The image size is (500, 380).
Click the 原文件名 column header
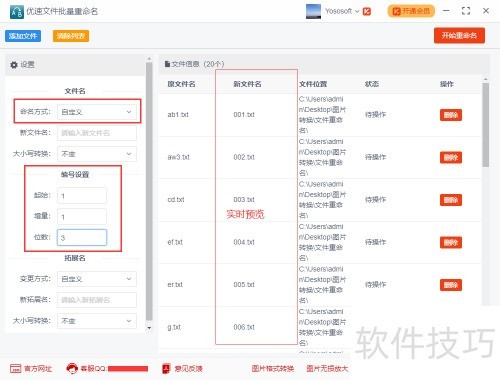181,84
